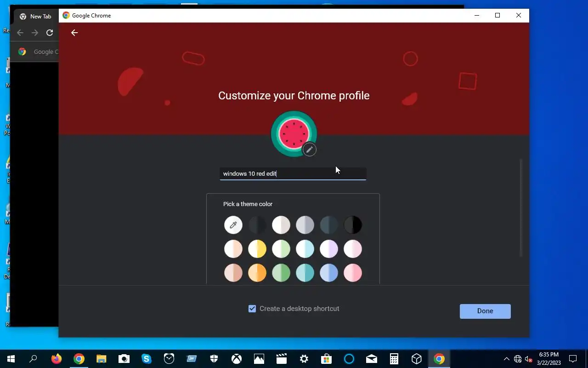Viewport: 588px width, 368px height.
Task: Select the pink theme color
Action: tap(353, 273)
